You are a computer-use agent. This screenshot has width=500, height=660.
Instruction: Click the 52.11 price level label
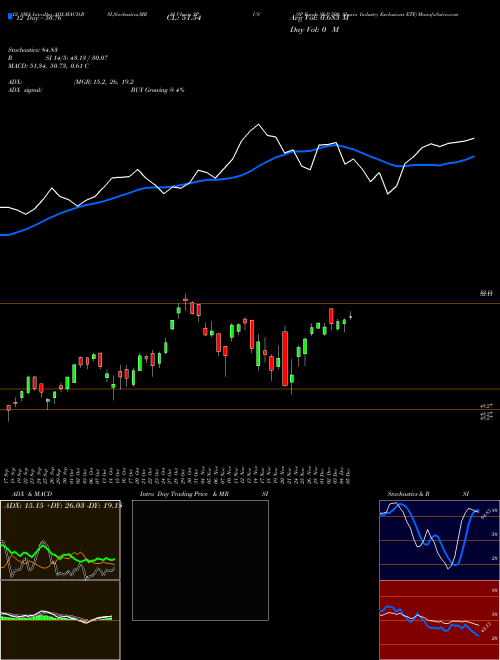[x=487, y=293]
